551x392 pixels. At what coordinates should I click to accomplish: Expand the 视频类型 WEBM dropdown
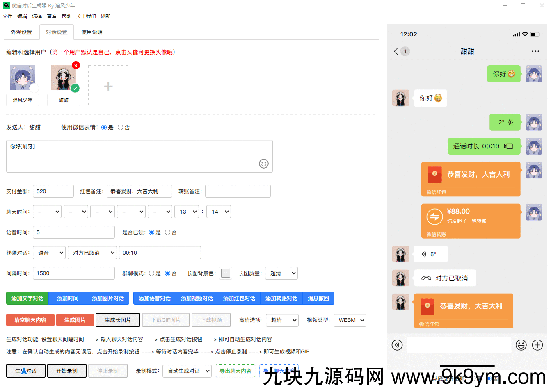click(350, 320)
